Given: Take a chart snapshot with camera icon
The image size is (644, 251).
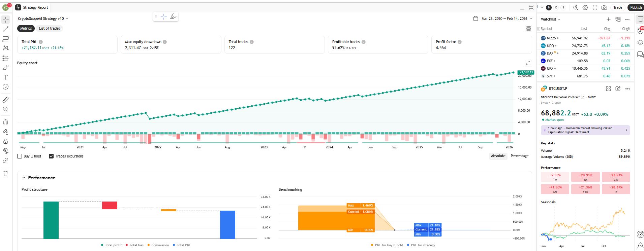Looking at the screenshot, I should point(604,7).
